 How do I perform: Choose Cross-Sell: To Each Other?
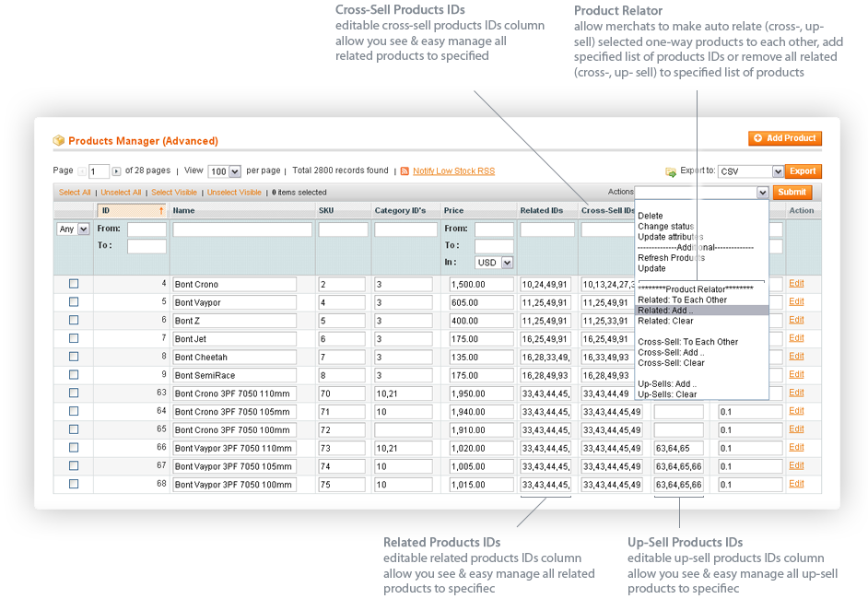pos(687,342)
